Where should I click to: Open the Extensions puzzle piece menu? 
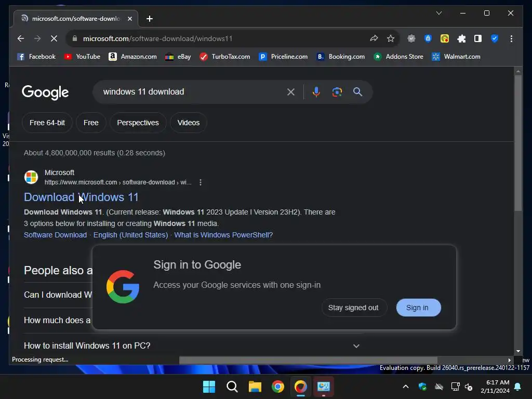(x=461, y=38)
